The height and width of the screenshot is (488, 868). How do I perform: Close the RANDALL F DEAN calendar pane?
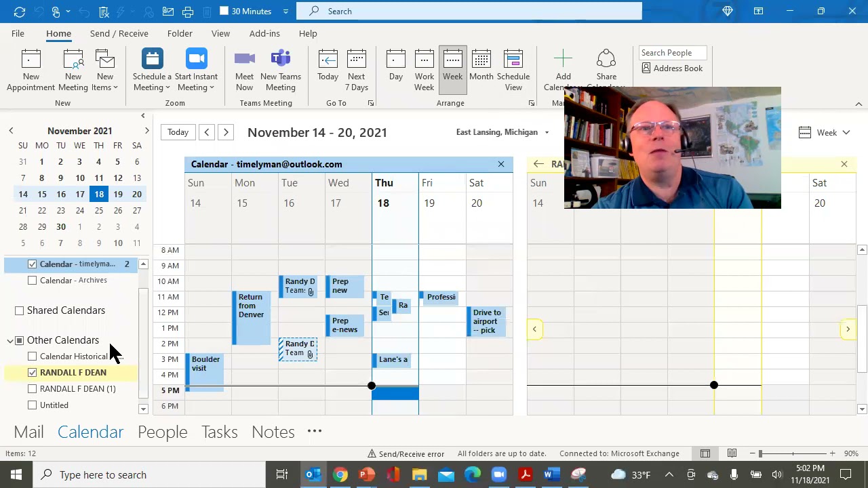pyautogui.click(x=844, y=164)
